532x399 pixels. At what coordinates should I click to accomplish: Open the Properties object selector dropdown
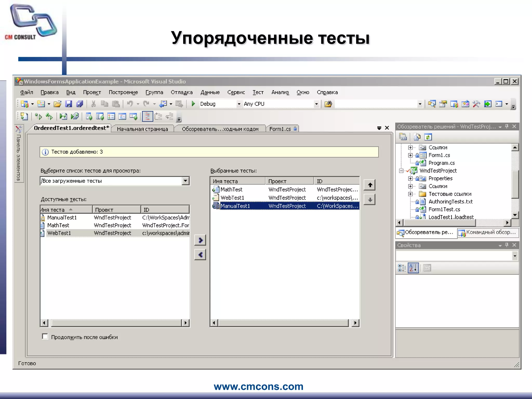515,256
